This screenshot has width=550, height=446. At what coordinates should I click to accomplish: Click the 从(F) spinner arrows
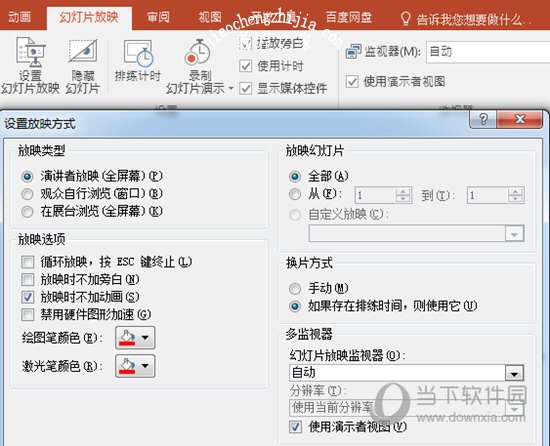click(x=403, y=195)
